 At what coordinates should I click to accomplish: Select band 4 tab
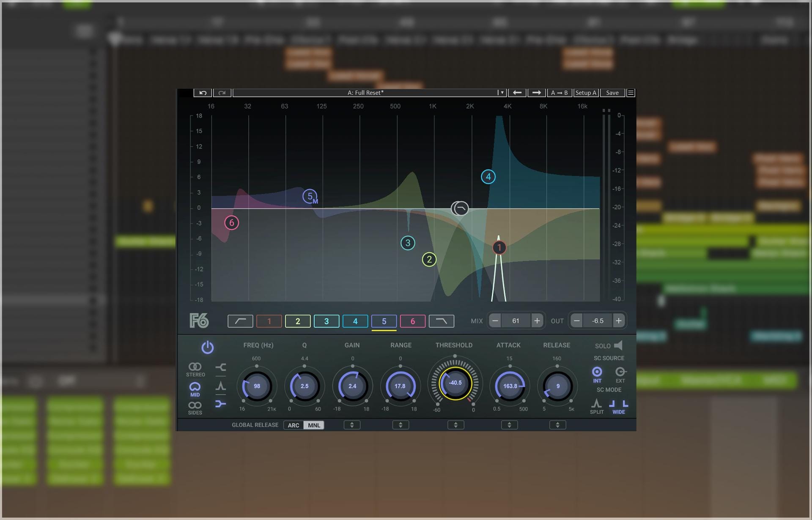(x=355, y=321)
